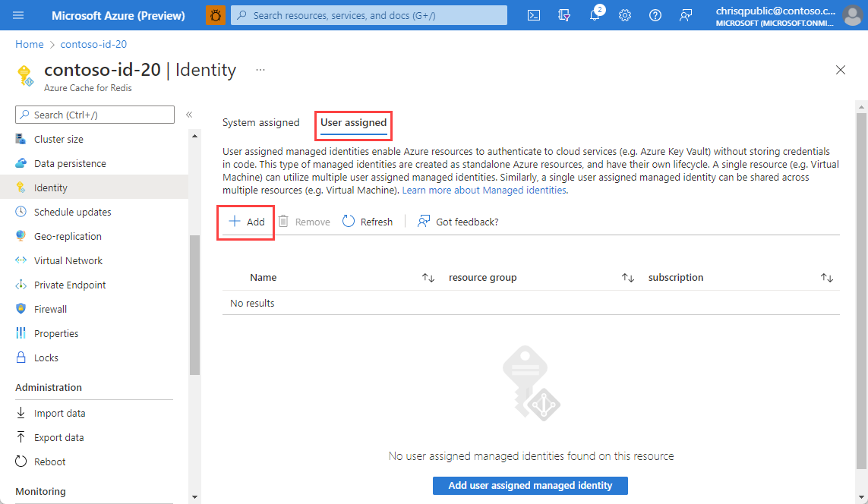Collapse the left navigation menu chevron
Image resolution: width=868 pixels, height=504 pixels.
(x=189, y=115)
